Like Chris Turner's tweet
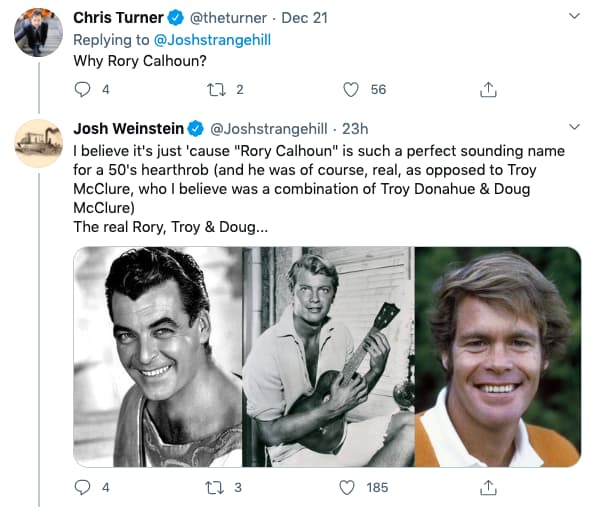This screenshot has width=597, height=515. [351, 90]
